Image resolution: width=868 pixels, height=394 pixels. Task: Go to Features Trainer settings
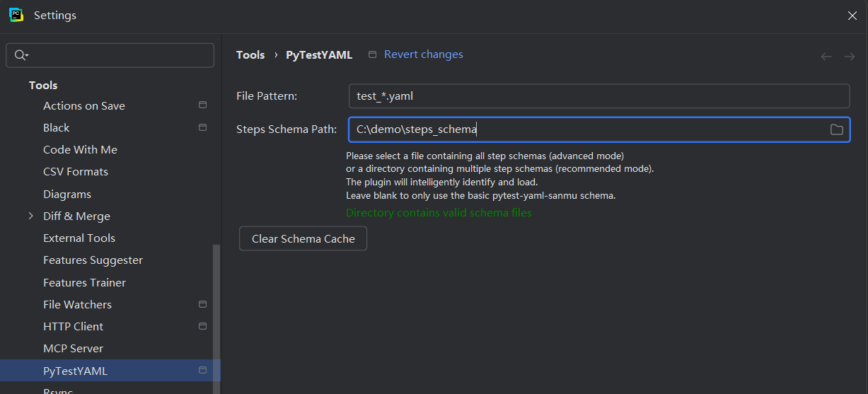click(84, 282)
